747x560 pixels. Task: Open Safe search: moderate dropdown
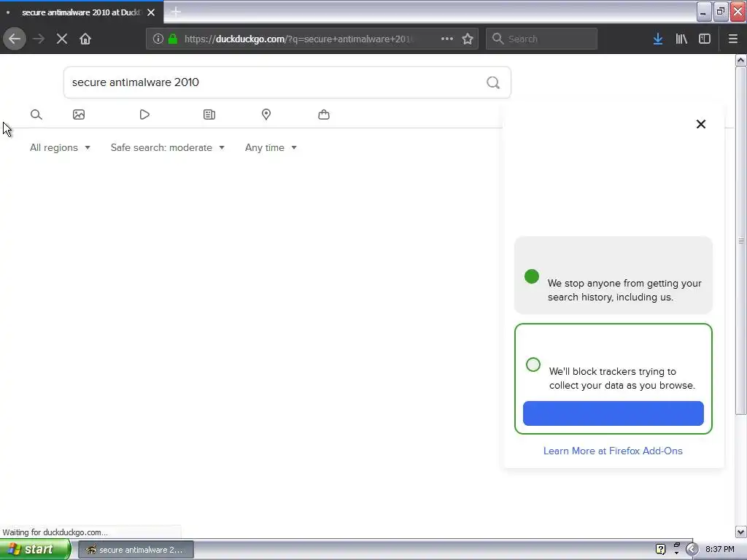[168, 147]
